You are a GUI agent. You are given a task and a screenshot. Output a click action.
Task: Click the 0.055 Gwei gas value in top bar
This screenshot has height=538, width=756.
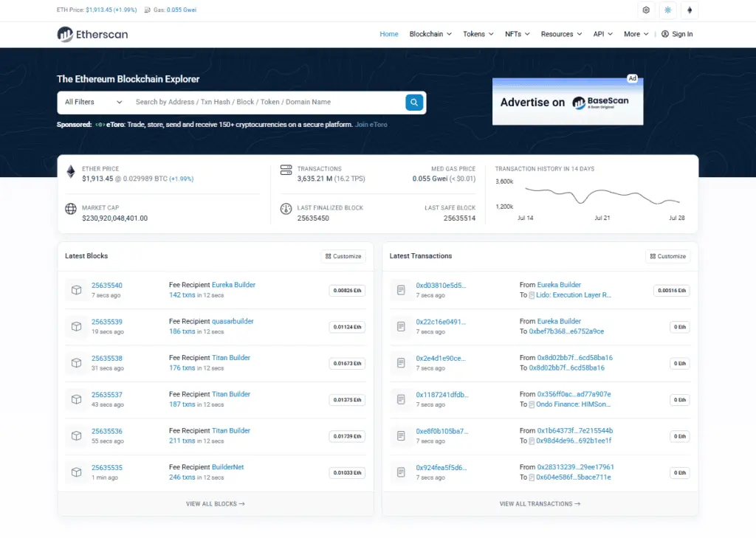182,10
